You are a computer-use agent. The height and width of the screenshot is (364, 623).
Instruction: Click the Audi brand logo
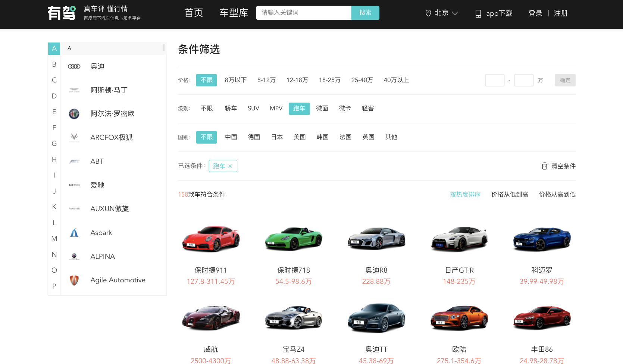pos(74,66)
